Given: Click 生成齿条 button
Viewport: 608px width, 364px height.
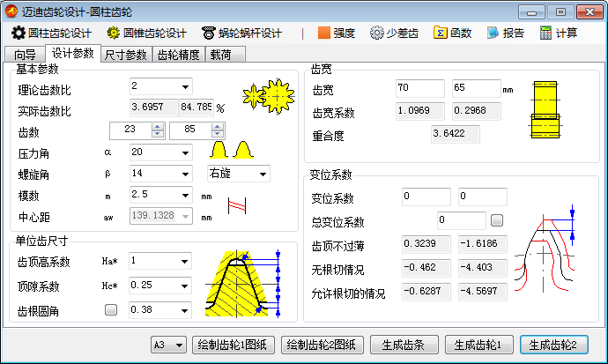Looking at the screenshot, I should pyautogui.click(x=404, y=345).
